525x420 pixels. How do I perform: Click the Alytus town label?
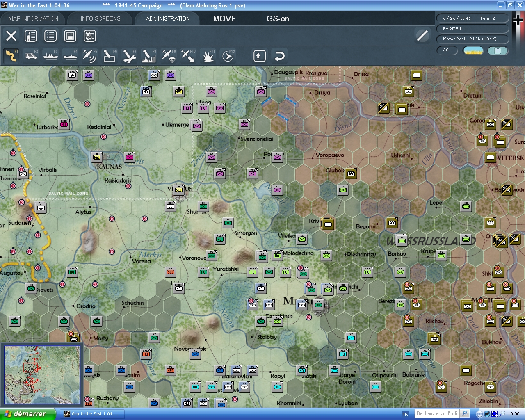pos(83,212)
